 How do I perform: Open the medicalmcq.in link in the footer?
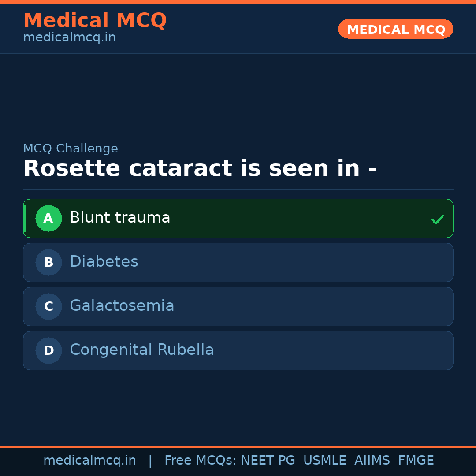click(x=89, y=461)
